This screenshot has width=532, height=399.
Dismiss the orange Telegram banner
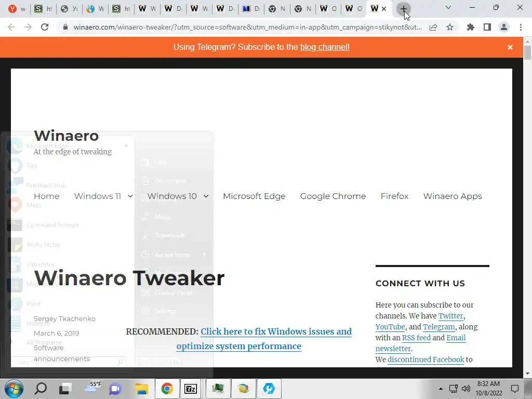click(x=510, y=47)
